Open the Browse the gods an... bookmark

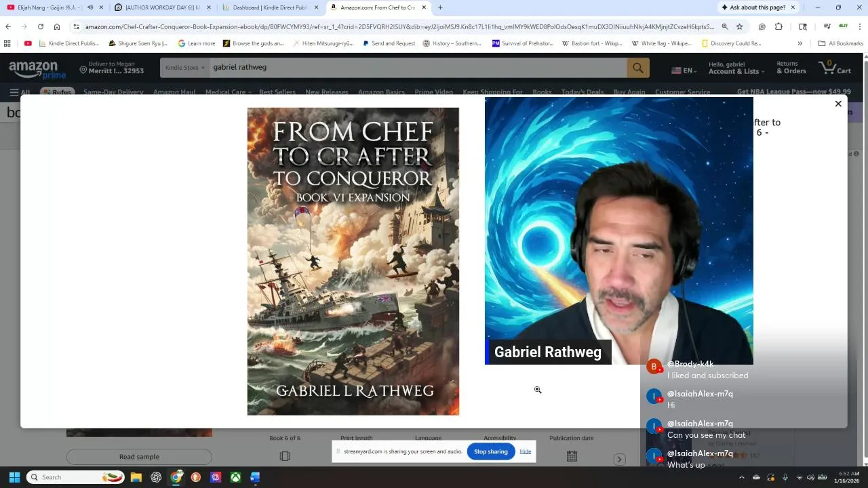(254, 43)
